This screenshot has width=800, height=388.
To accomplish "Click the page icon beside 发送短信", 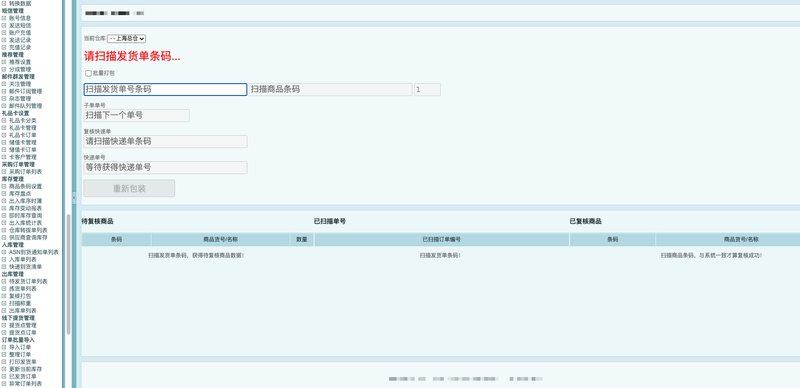I will tap(4, 25).
